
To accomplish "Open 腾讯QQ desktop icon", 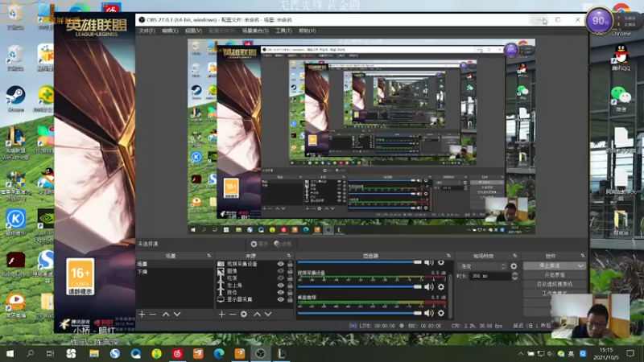I will (621, 58).
